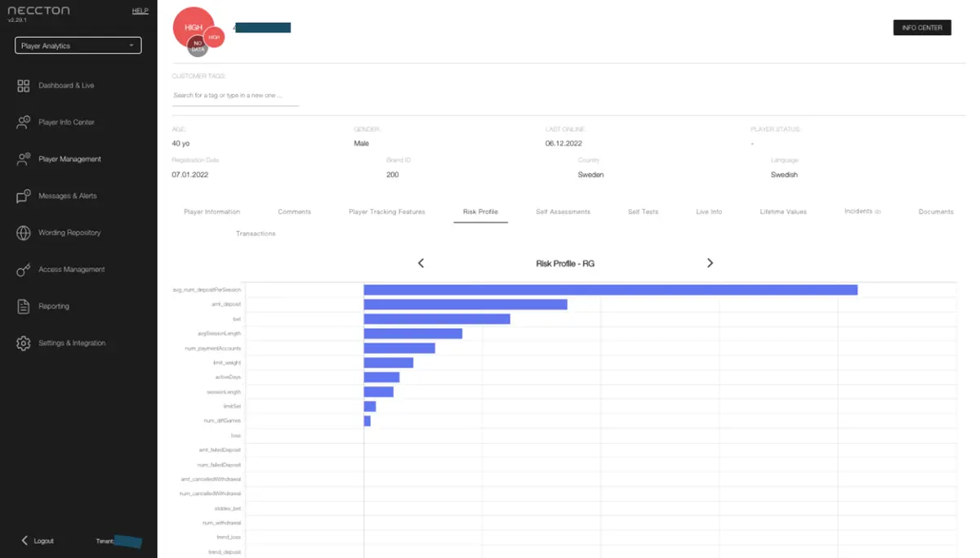Open Dashboard & Live grid icon
The height and width of the screenshot is (558, 980).
click(x=23, y=86)
